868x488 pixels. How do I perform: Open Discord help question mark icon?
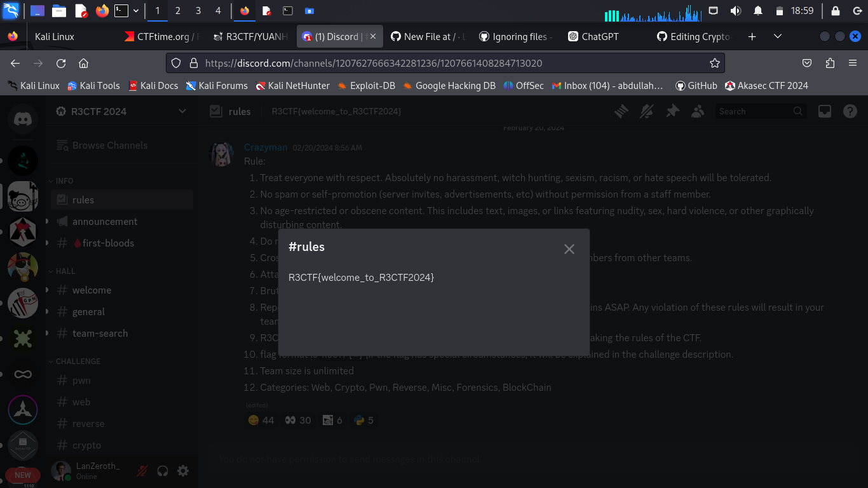click(850, 111)
